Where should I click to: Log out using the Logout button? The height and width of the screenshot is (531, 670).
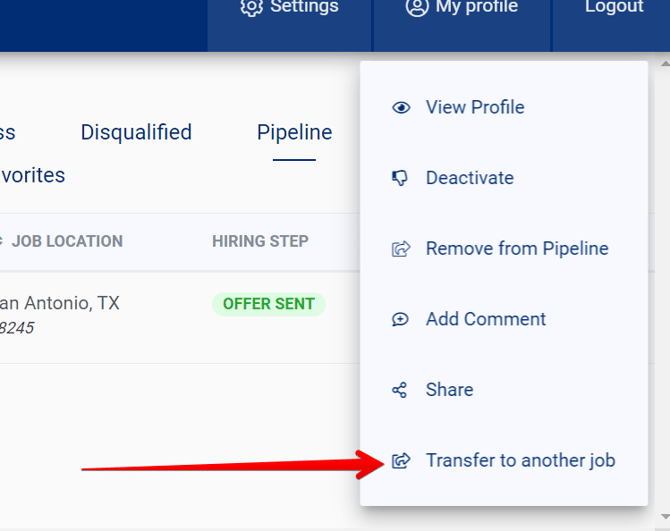613,8
